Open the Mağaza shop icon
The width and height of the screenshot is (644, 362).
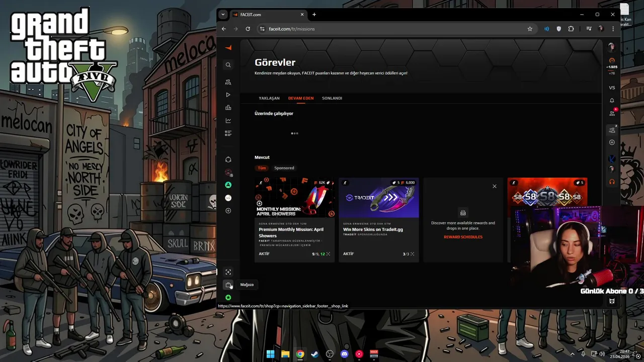[228, 285]
